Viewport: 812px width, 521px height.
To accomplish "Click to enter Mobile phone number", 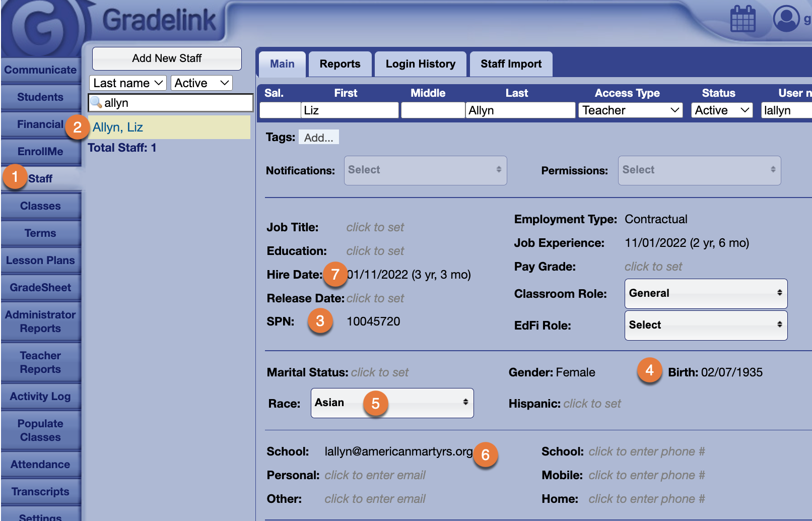I will pyautogui.click(x=647, y=475).
